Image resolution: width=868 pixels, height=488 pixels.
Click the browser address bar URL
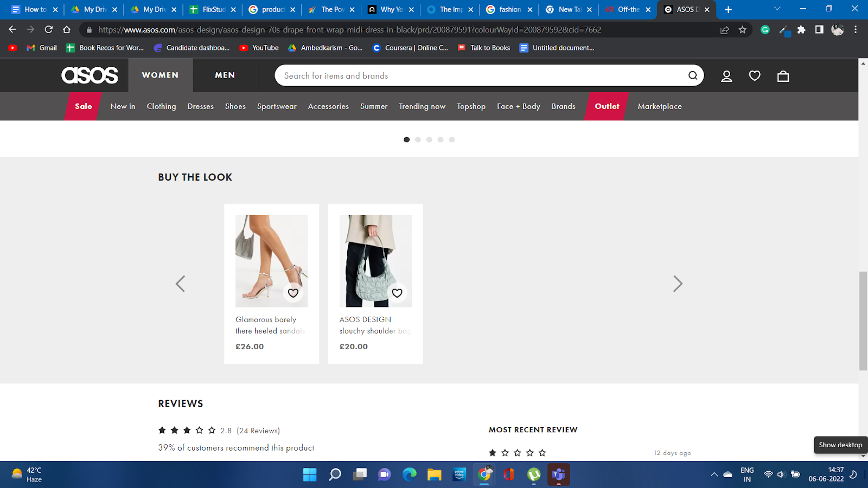pos(349,30)
